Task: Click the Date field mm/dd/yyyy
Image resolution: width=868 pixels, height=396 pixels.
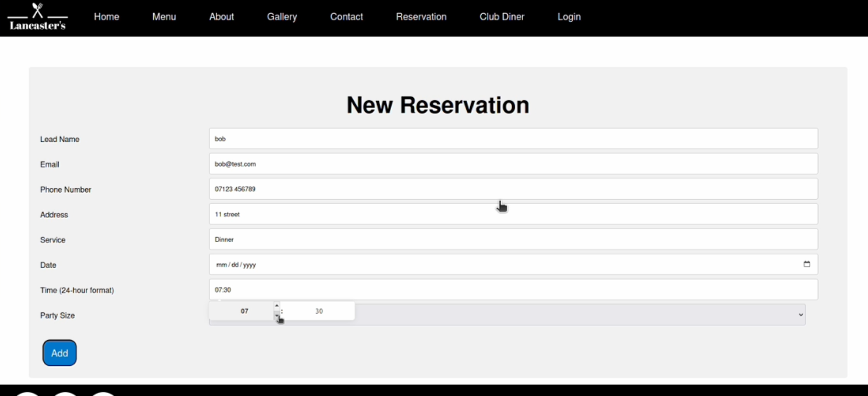Action: 513,265
